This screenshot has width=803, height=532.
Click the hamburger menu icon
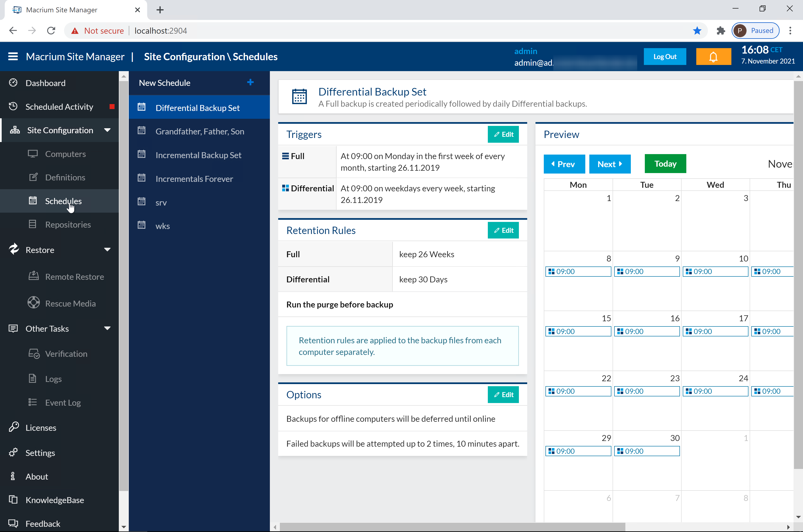pos(13,56)
